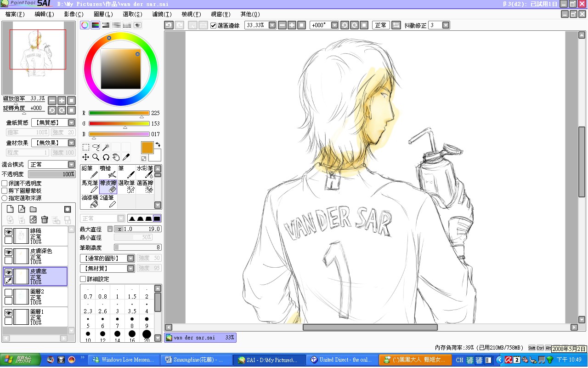
Task: Select the 選區擦 selection eraser
Action: click(145, 187)
